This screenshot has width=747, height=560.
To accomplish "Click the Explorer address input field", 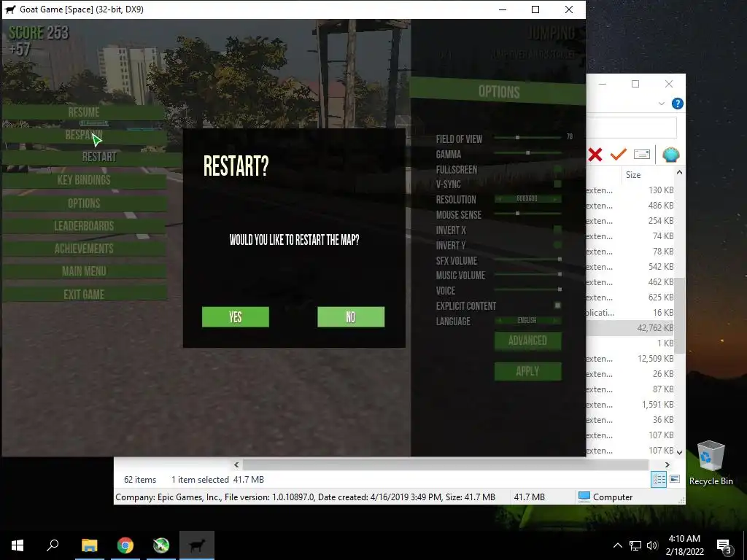I will (x=631, y=127).
